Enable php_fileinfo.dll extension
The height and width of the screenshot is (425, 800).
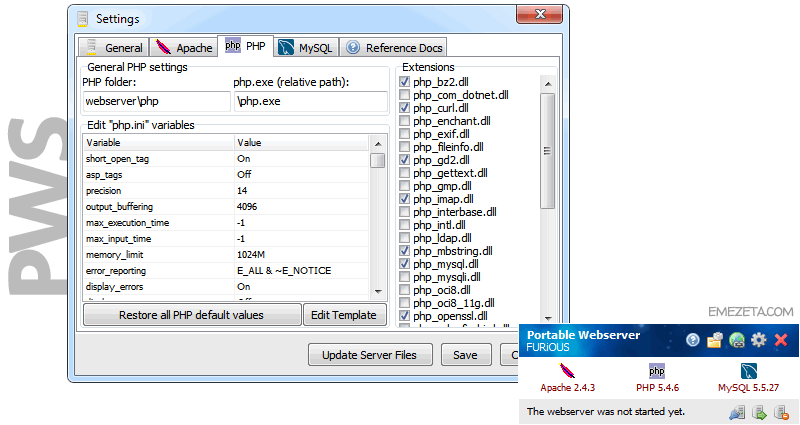click(x=405, y=147)
